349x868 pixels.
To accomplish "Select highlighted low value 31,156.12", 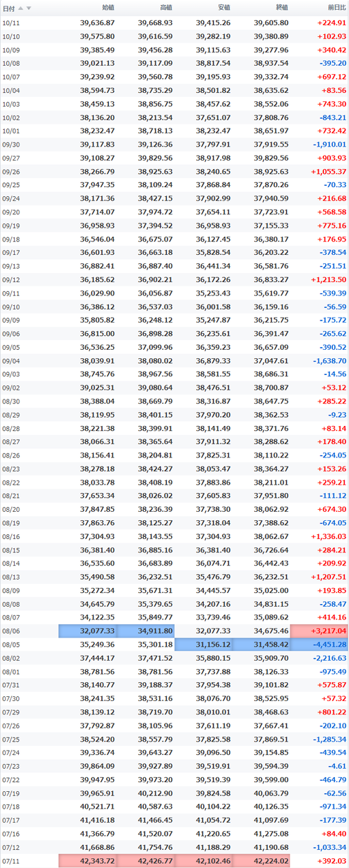I will [x=203, y=645].
